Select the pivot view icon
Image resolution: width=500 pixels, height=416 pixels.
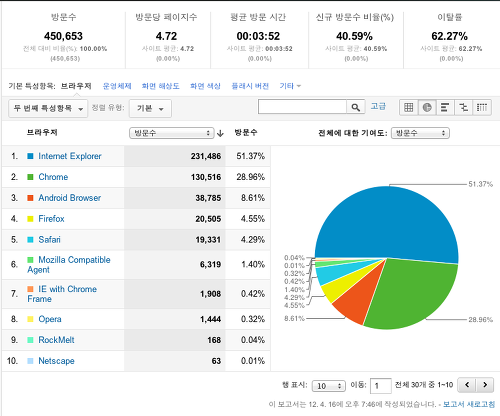482,107
